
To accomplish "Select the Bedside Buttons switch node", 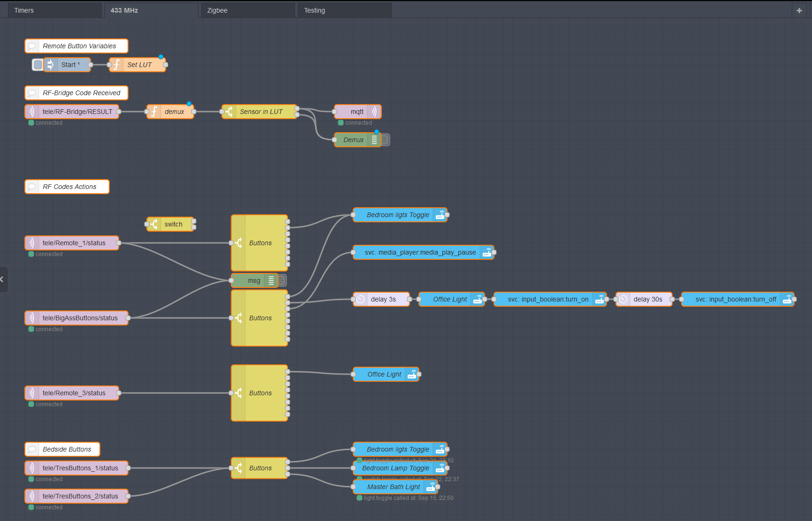I will point(259,468).
